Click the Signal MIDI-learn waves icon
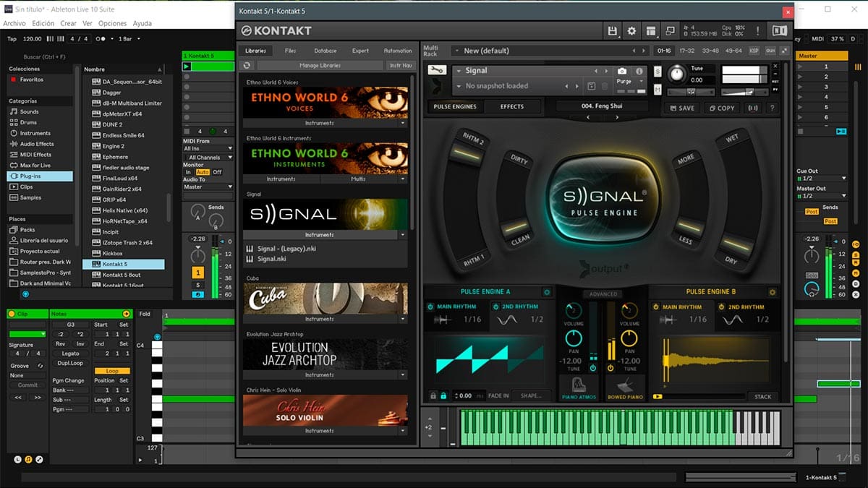 (x=753, y=108)
